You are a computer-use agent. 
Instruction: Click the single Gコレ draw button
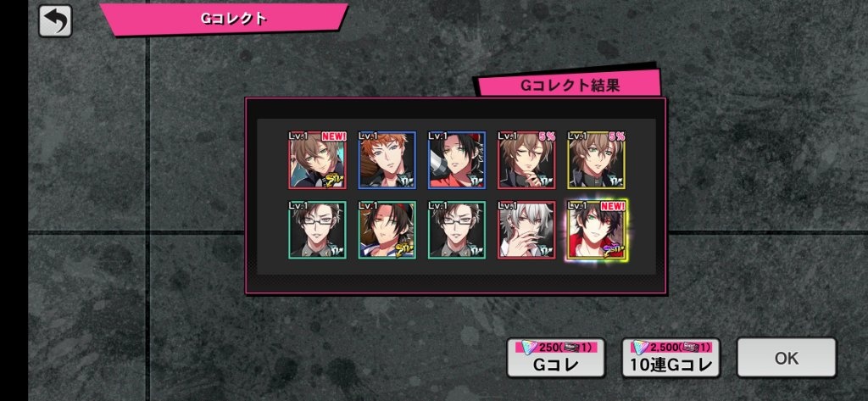556,359
